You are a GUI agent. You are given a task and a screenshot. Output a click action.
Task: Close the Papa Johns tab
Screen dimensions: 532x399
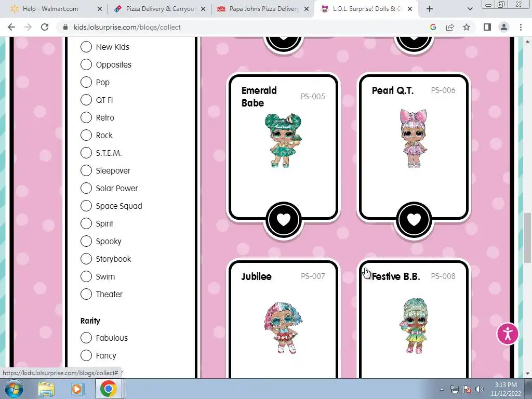pyautogui.click(x=307, y=9)
